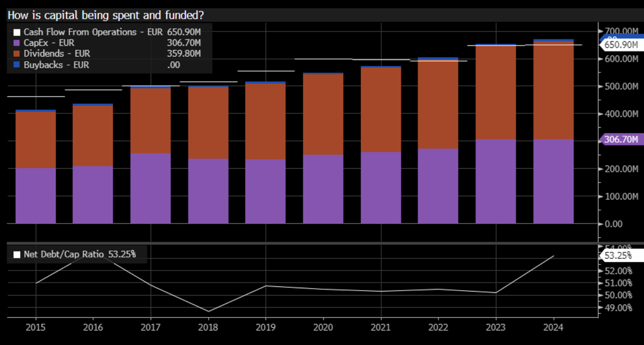Click the Net Debt/Cap line low point at 2018
Screen dimensions: 644x345
point(208,311)
